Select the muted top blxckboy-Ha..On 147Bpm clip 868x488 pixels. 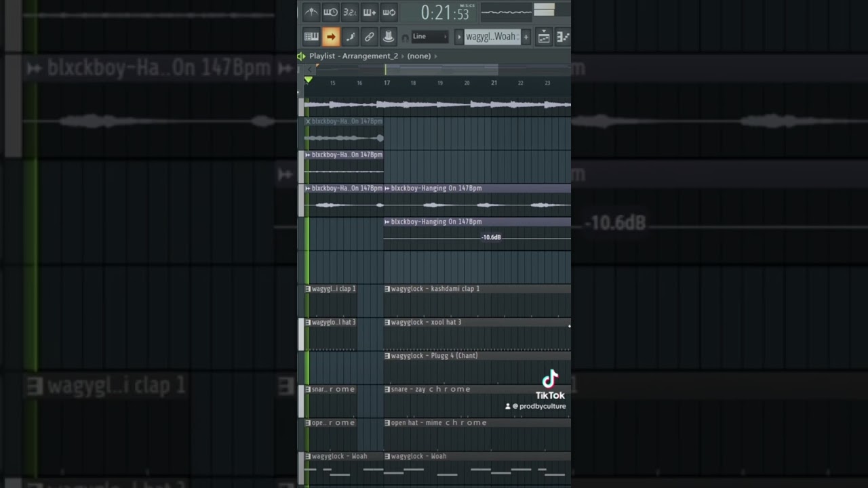tap(344, 133)
